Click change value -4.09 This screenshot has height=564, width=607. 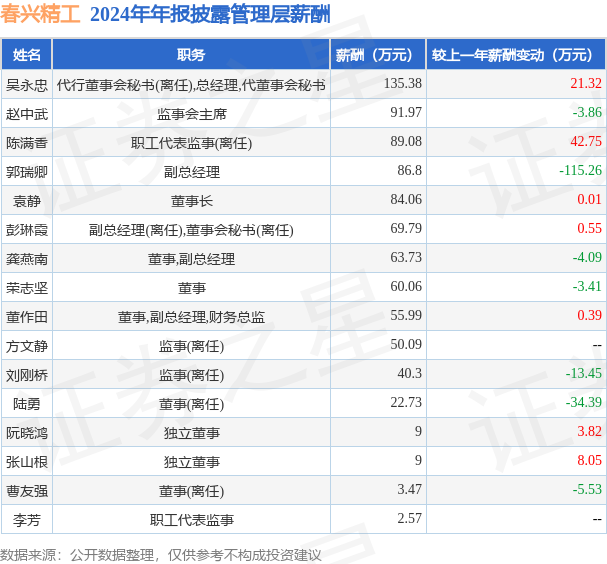point(587,257)
